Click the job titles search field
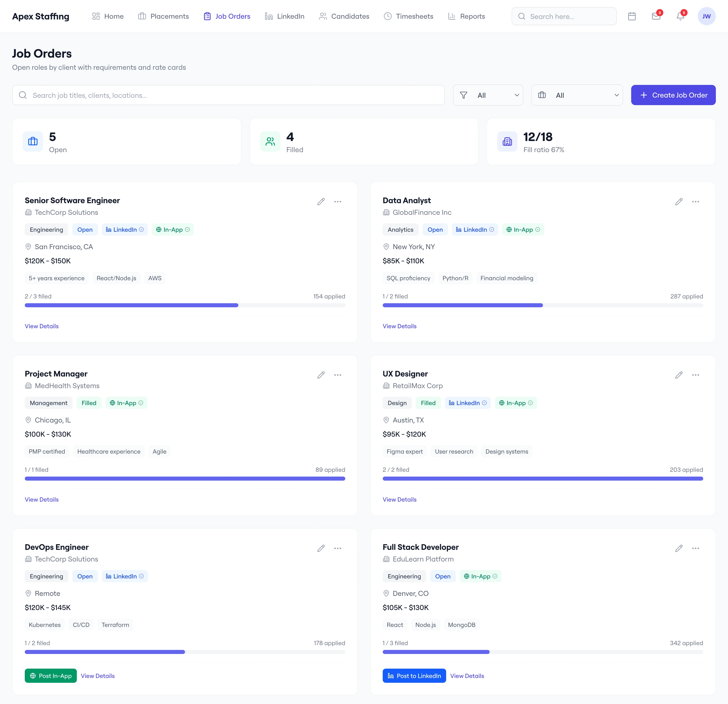The image size is (728, 704). 228,95
